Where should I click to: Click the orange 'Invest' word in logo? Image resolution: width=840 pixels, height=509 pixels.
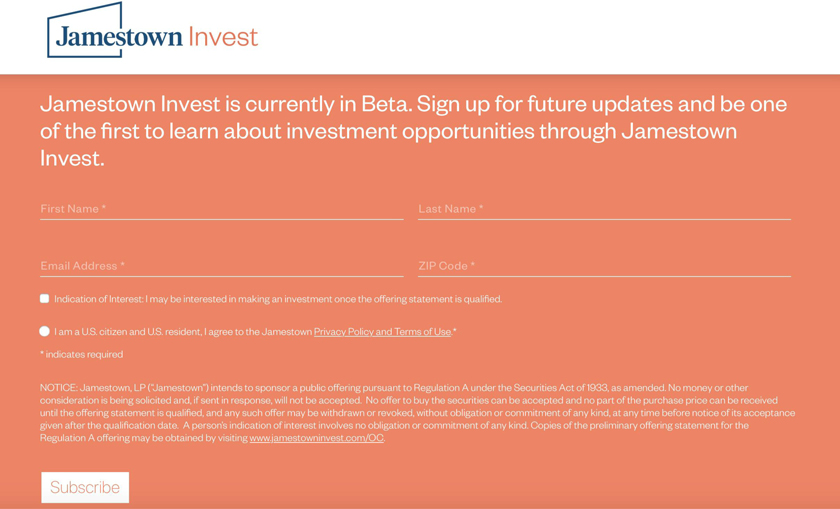223,37
